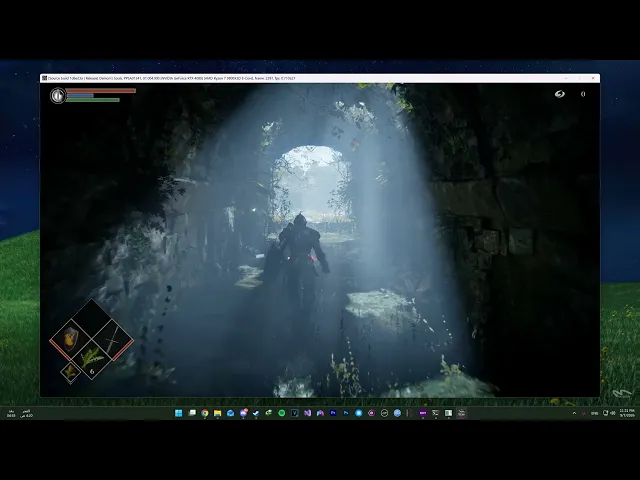
Task: Launch Google Chrome from the taskbar
Action: [x=204, y=413]
